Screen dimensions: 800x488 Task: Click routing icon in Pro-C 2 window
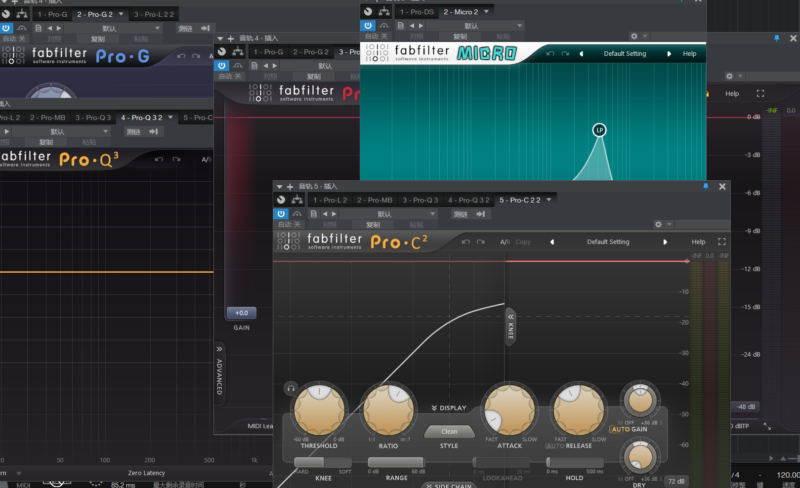(296, 200)
